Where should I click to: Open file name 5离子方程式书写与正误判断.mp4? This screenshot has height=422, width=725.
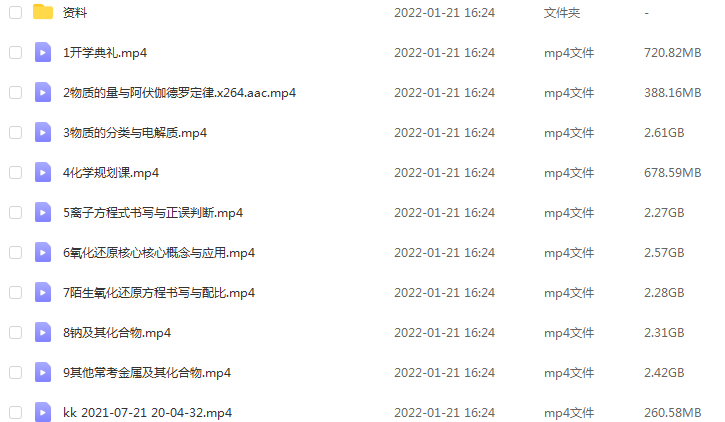coord(153,213)
